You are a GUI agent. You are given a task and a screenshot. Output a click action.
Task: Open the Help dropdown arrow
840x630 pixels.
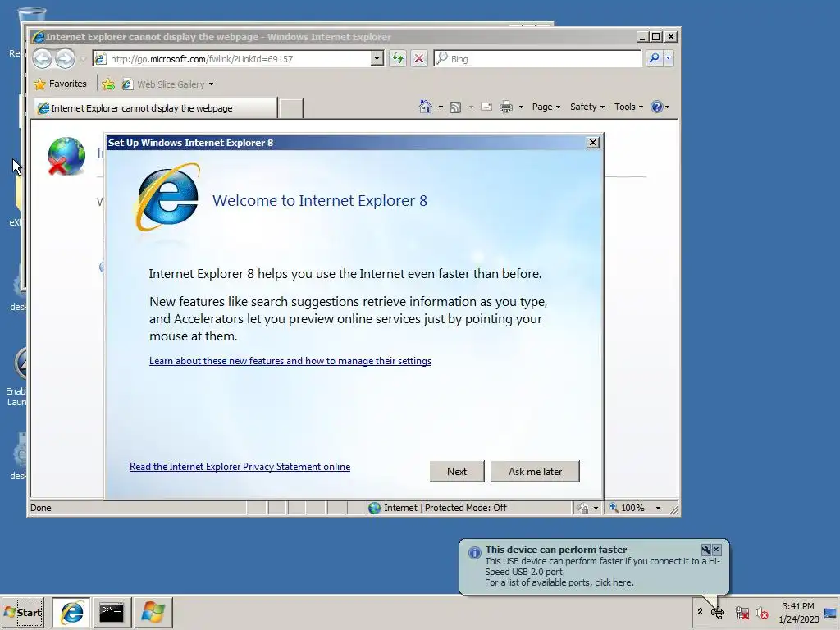[x=667, y=107]
